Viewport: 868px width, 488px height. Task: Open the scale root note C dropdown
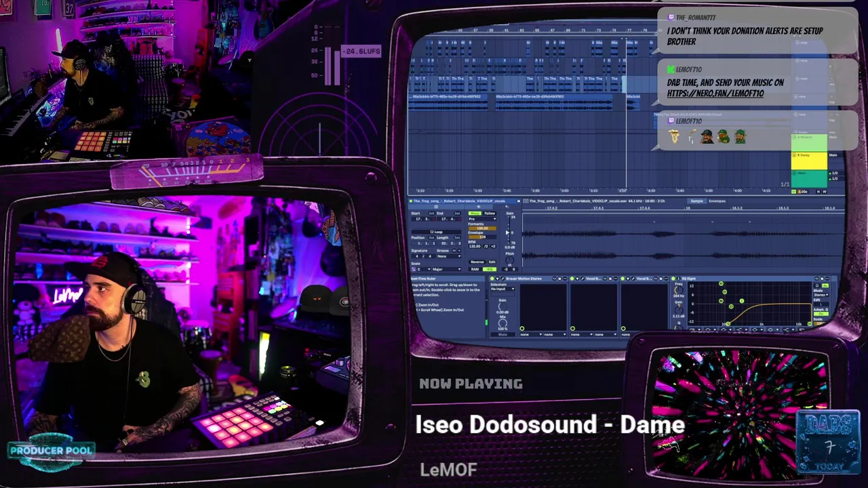click(x=424, y=269)
